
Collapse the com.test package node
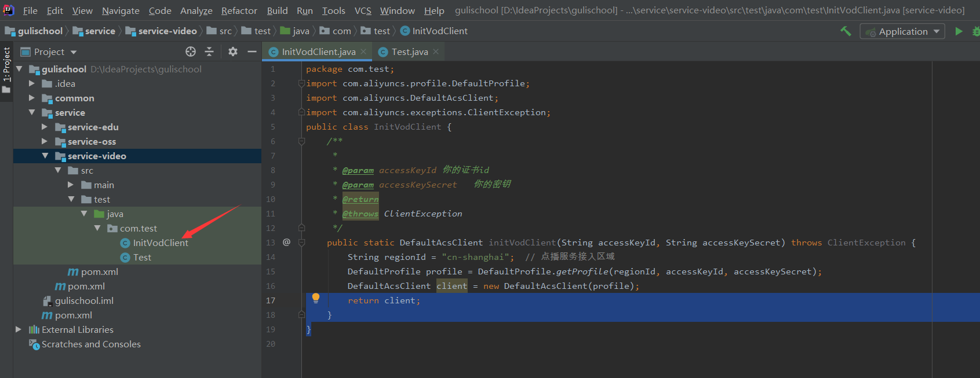click(x=97, y=228)
